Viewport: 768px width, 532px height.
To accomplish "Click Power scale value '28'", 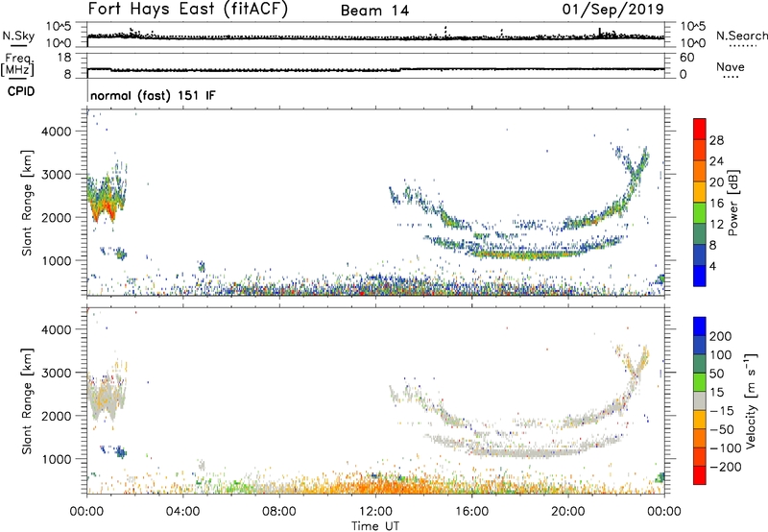I will tap(716, 140).
